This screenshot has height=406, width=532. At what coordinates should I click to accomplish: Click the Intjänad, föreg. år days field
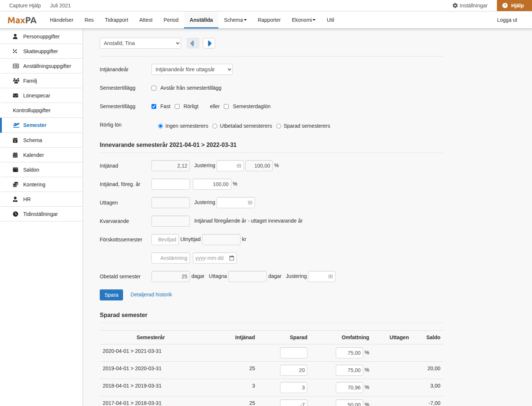[171, 184]
